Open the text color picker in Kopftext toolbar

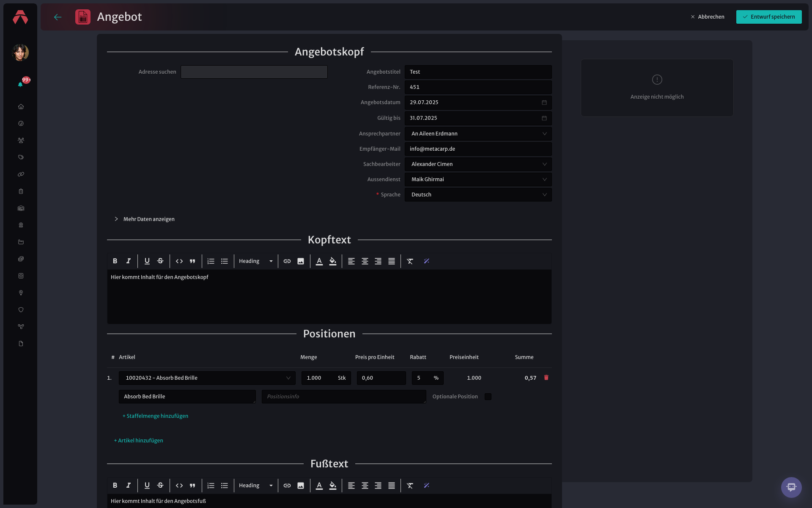(x=319, y=261)
